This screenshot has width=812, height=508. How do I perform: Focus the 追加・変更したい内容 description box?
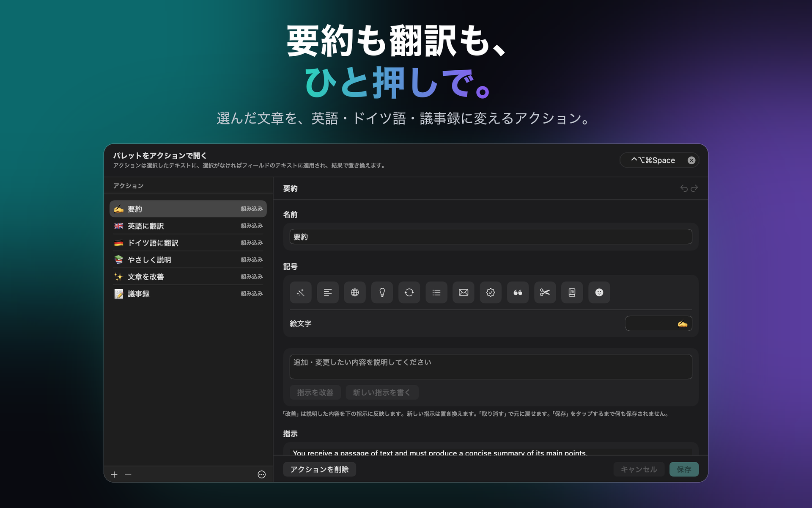point(491,367)
